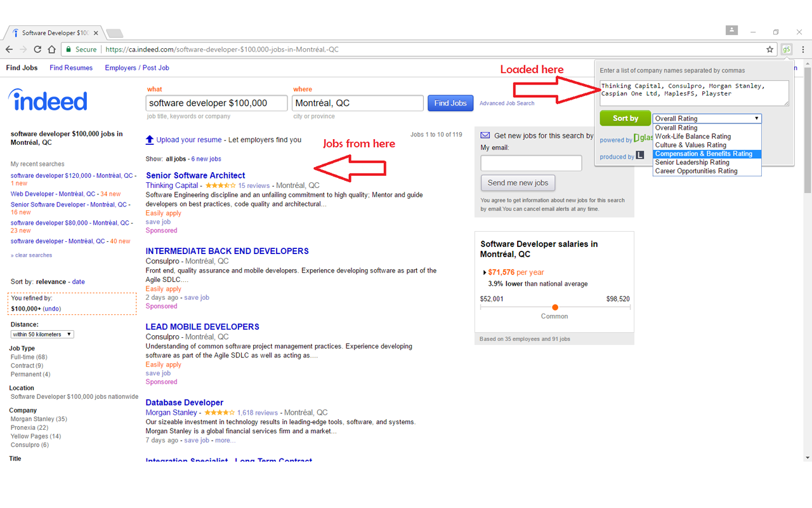Viewport: 812px width, 508px height.
Task: Click the Find Jobs button
Action: tap(450, 103)
